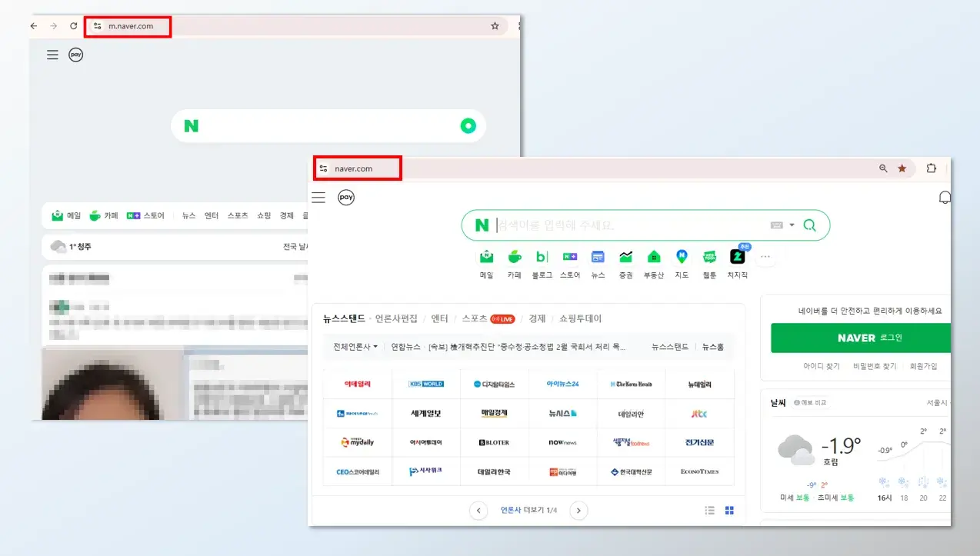Toggle grid view for press outlets
The image size is (980, 556).
(729, 510)
